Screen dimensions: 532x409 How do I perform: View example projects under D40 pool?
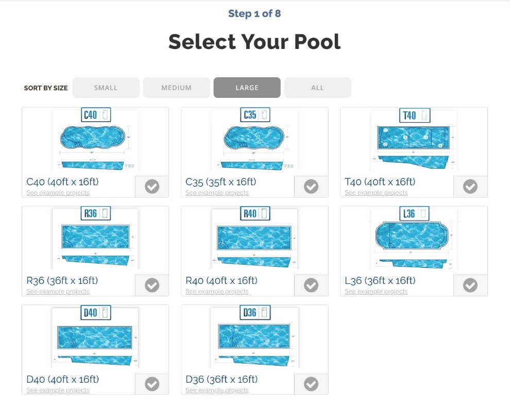[58, 390]
